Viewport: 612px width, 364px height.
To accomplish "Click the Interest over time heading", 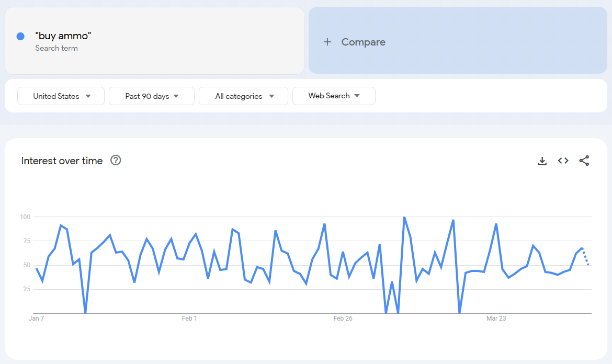I will (x=62, y=161).
